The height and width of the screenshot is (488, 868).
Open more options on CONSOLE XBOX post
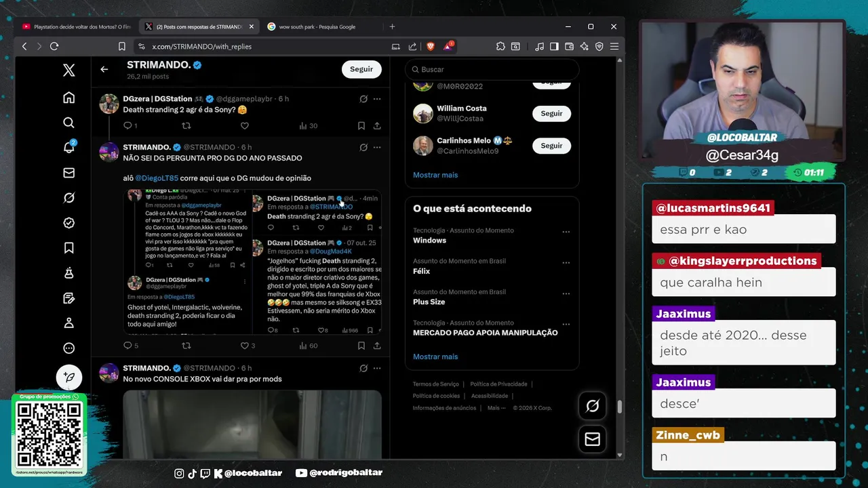[377, 368]
